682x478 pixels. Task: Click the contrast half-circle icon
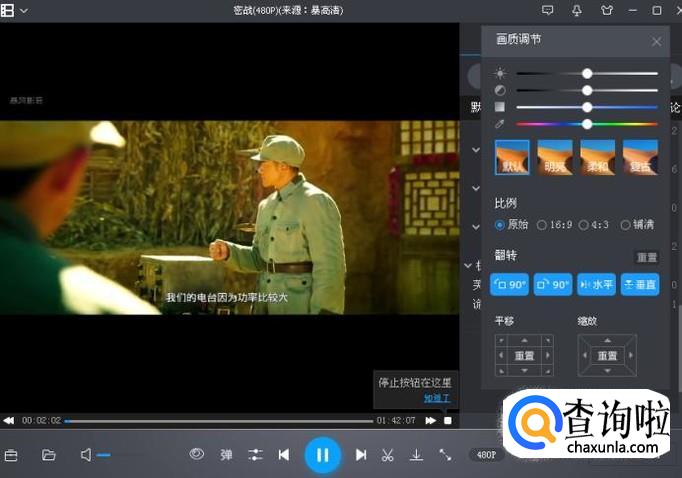point(500,90)
